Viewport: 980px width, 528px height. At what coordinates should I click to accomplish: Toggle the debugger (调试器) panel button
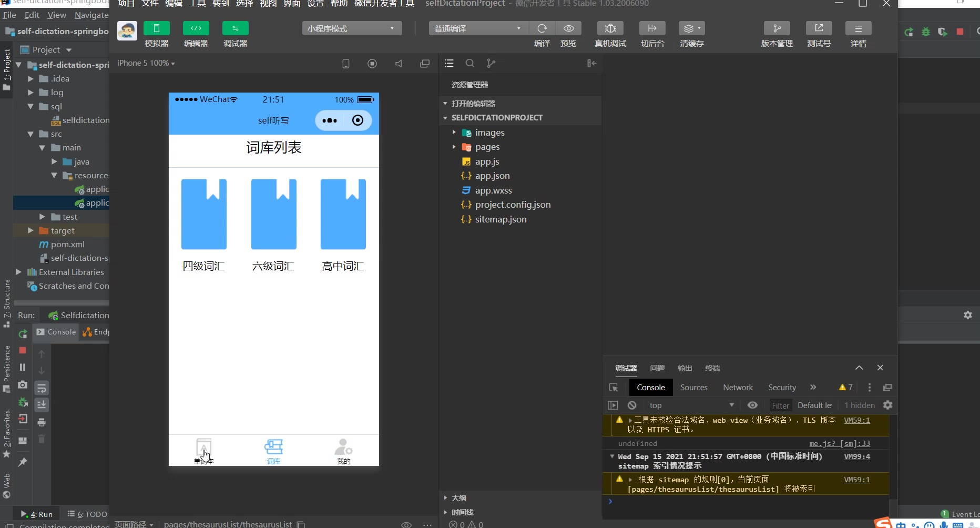[x=235, y=28]
